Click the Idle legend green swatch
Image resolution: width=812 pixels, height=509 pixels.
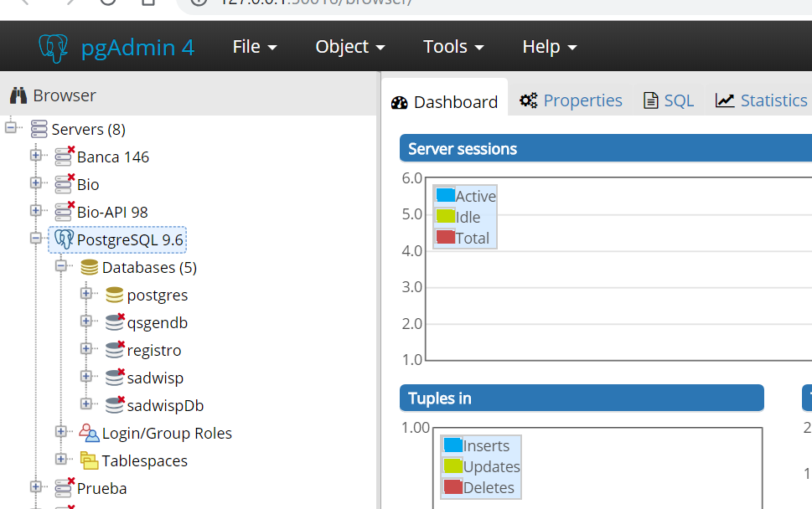click(x=445, y=216)
